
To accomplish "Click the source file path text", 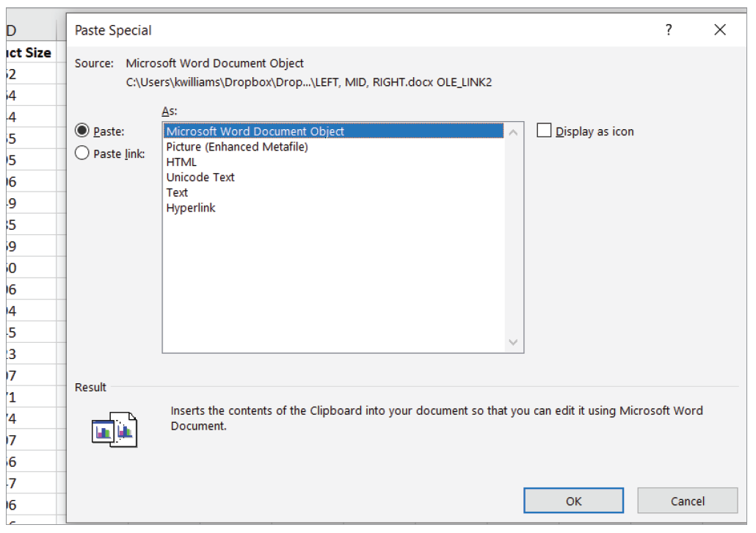I will [309, 82].
